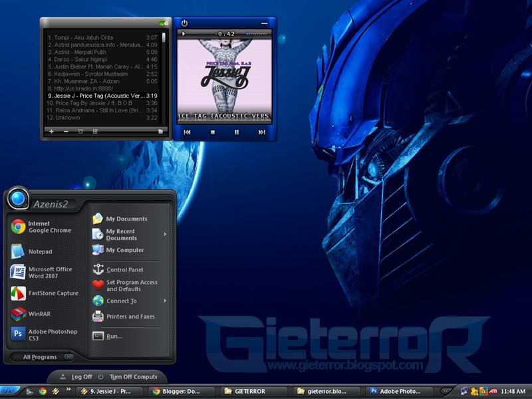
Task: Expand the Connect To submenu
Action: [x=164, y=301]
